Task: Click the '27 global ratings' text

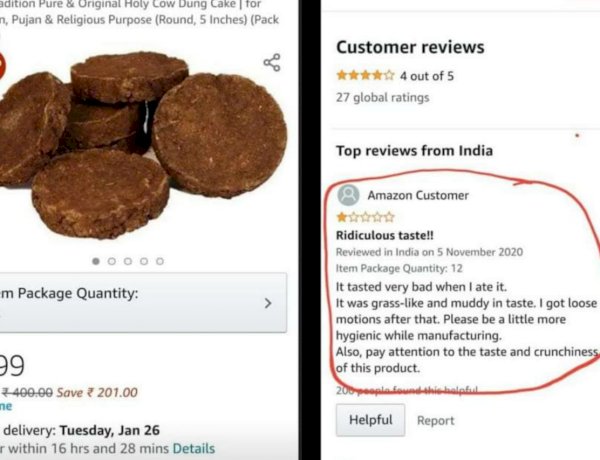Action: coord(382,97)
